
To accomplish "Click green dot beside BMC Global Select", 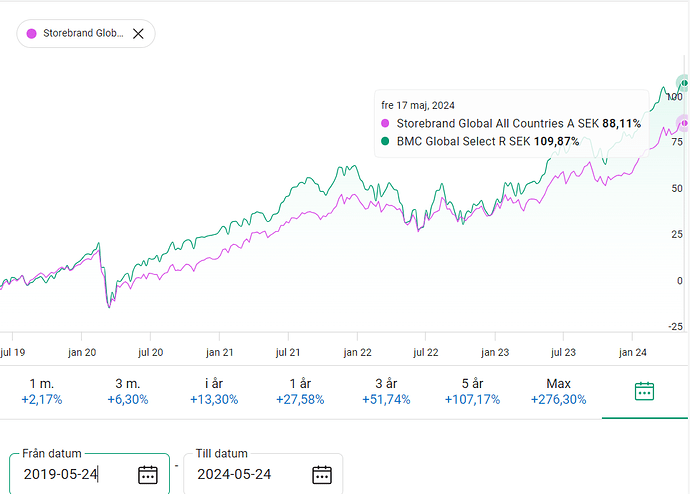I will tap(387, 142).
